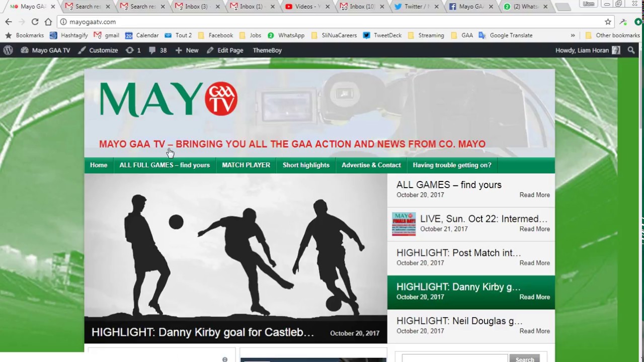Open the gmail bookmark
This screenshot has width=644, height=362.
107,35
